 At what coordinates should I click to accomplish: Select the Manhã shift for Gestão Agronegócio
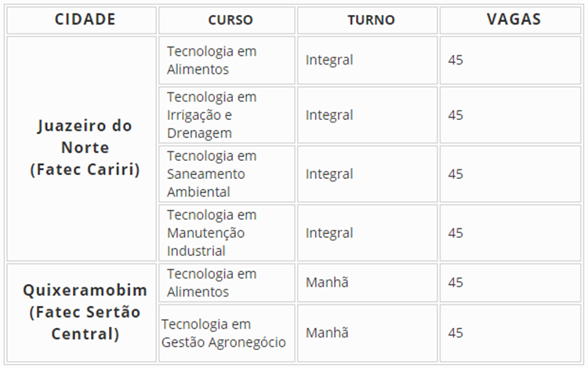click(x=327, y=333)
